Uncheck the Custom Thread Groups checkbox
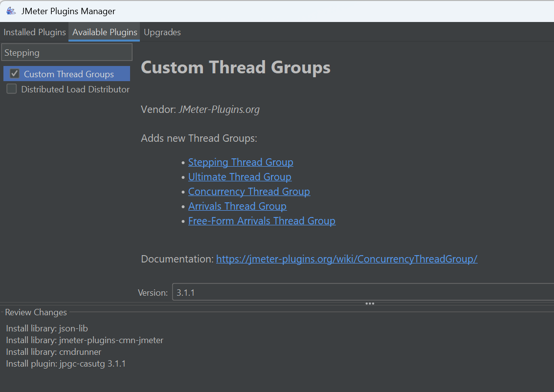This screenshot has width=554, height=392. pos(15,73)
